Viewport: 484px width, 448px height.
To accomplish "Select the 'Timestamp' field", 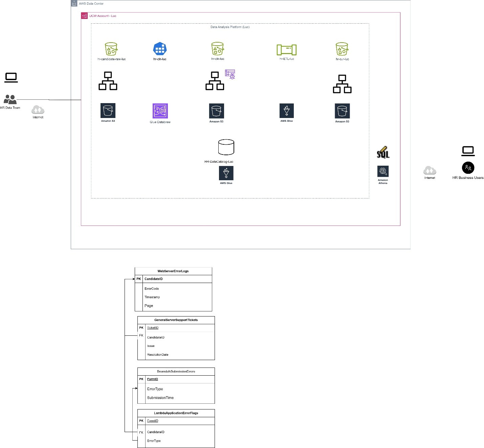I will [152, 297].
